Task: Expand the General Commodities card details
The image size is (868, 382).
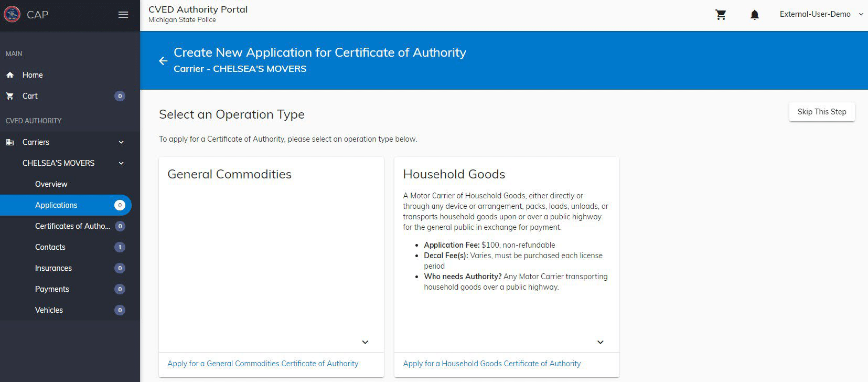Action: tap(365, 342)
